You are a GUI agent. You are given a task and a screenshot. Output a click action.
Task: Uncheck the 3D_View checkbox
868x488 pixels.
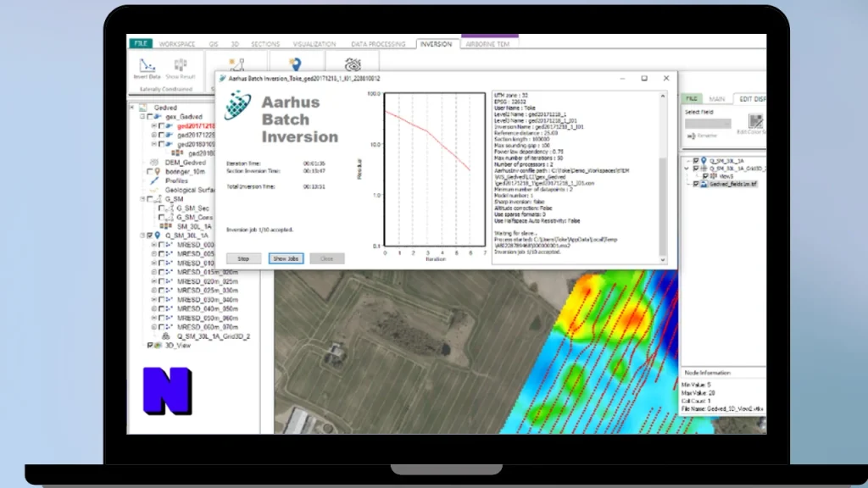coord(149,346)
